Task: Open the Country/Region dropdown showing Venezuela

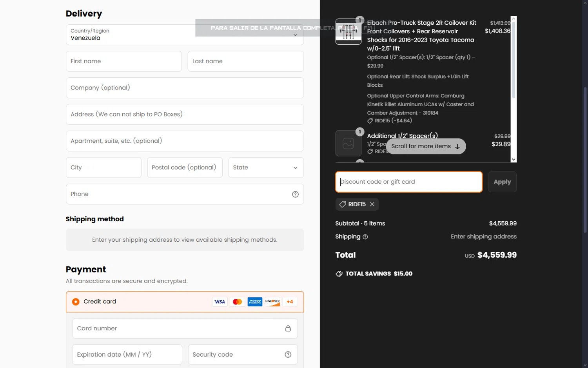Action: 185,35
